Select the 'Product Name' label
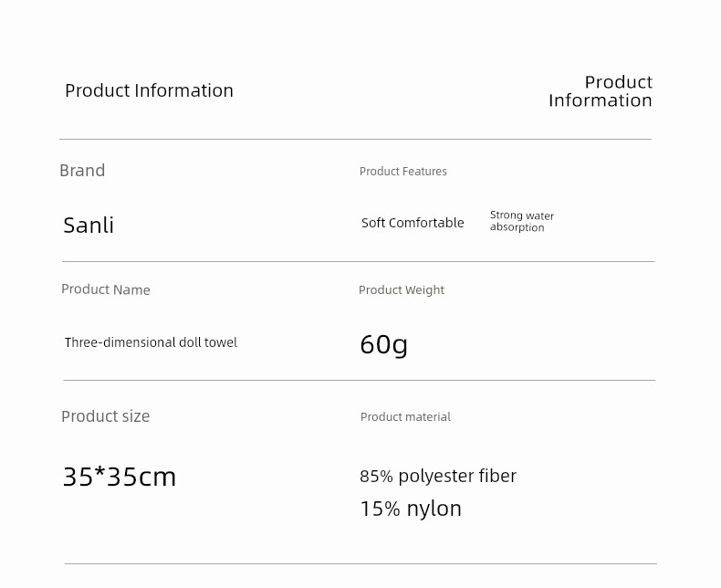The height and width of the screenshot is (588, 721). pyautogui.click(x=106, y=289)
